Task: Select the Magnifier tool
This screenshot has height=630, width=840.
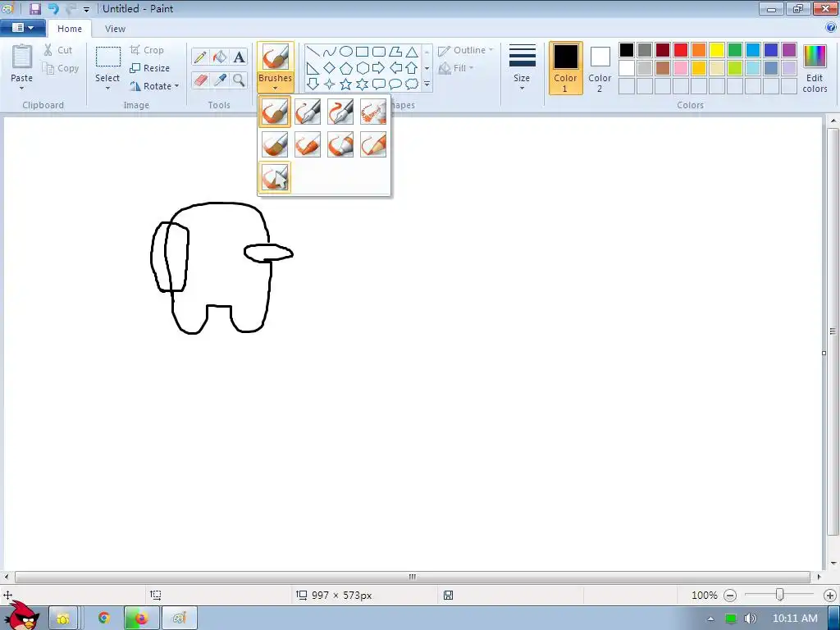Action: 239,80
